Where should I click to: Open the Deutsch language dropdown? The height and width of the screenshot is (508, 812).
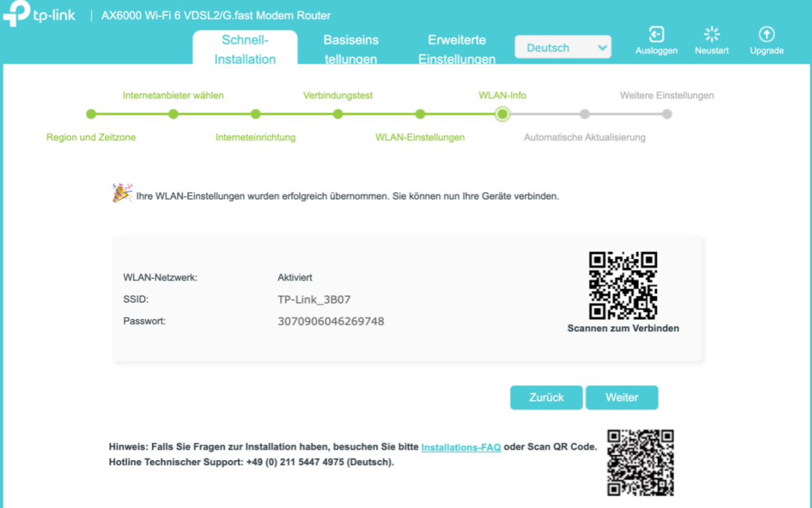(563, 47)
